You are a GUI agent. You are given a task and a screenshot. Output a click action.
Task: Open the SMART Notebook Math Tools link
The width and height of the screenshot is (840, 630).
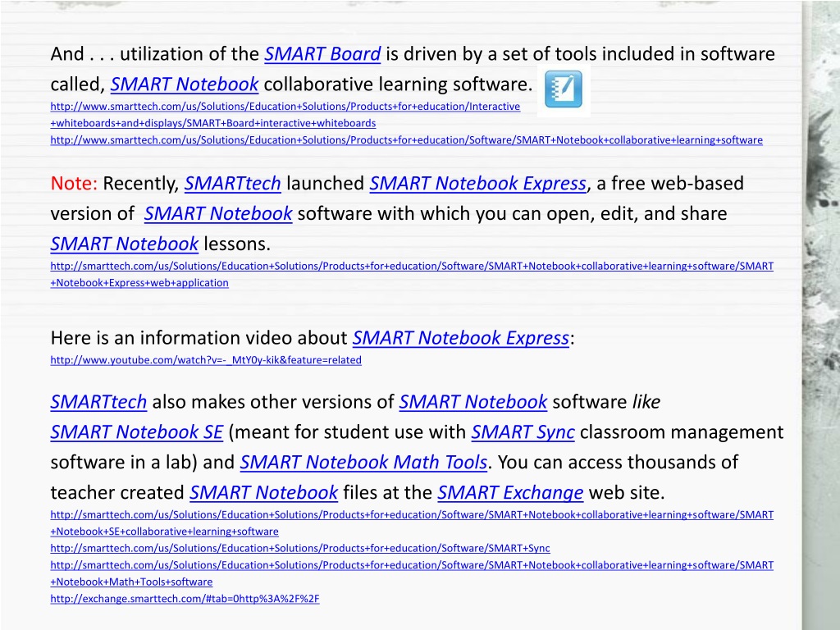pyautogui.click(x=363, y=463)
